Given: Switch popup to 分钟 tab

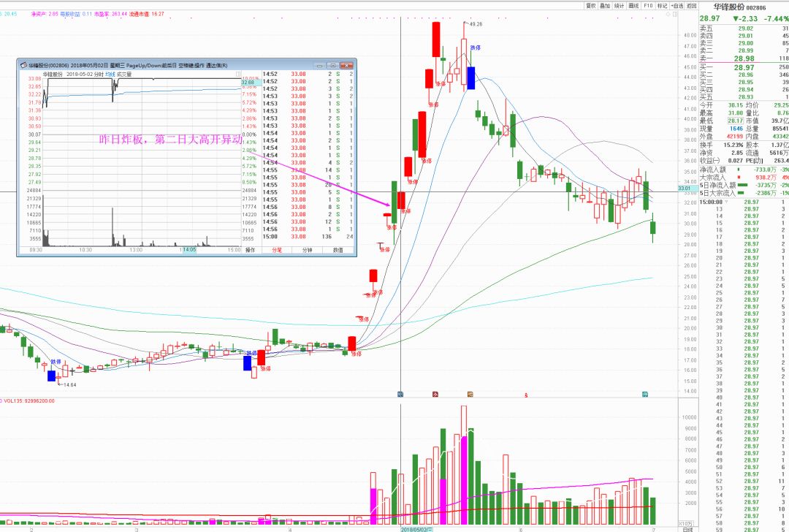Looking at the screenshot, I should [308, 250].
